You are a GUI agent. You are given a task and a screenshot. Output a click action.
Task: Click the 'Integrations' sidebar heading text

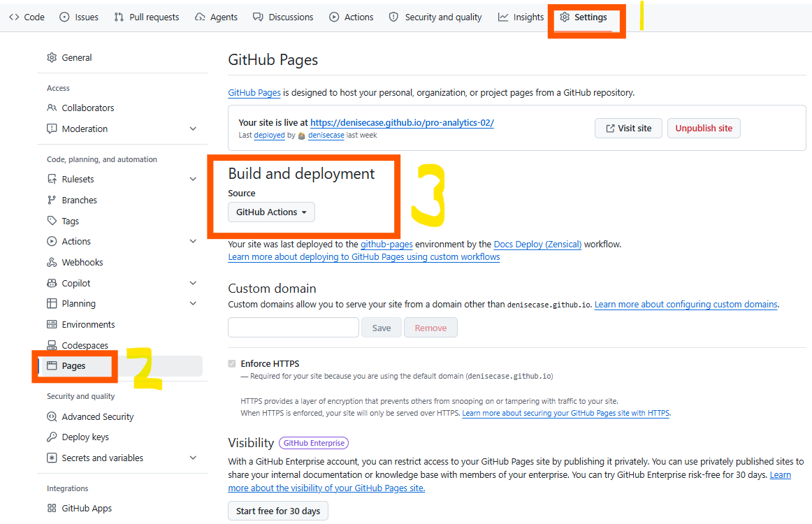[x=67, y=488]
